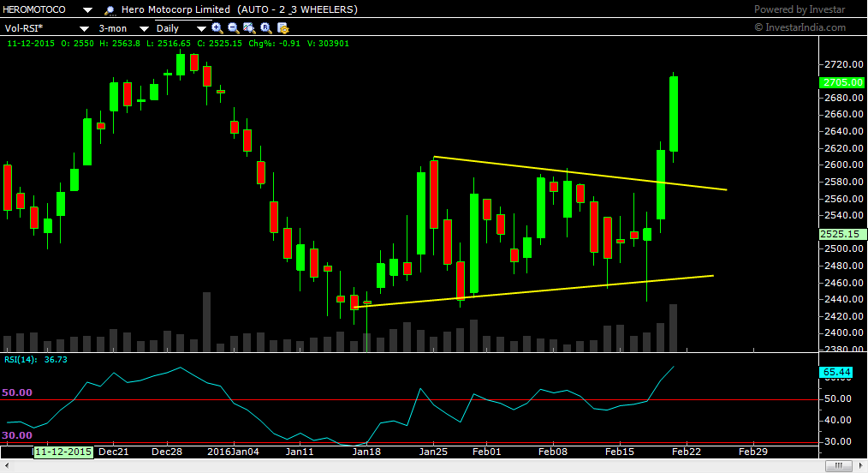Click the tall green breakout candle

(x=674, y=114)
